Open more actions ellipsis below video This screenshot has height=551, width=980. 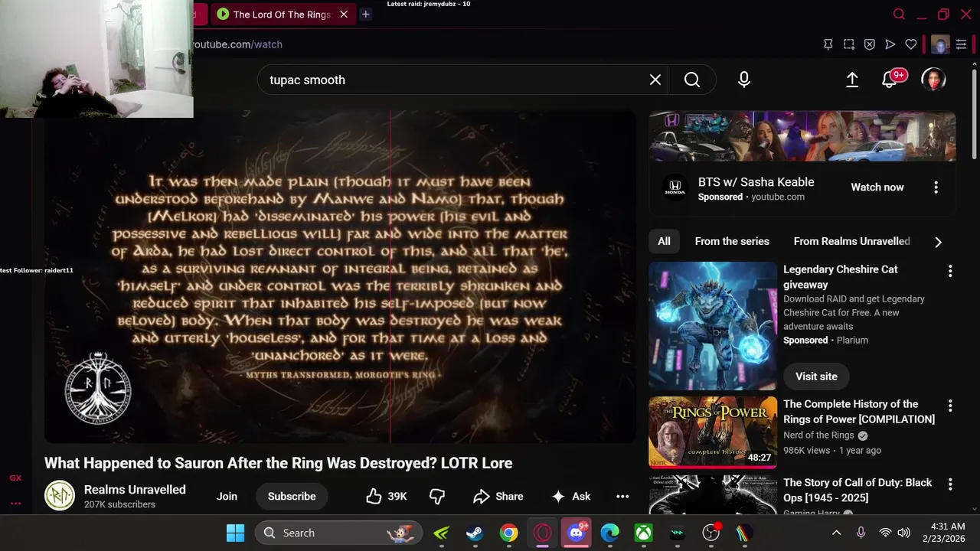622,496
